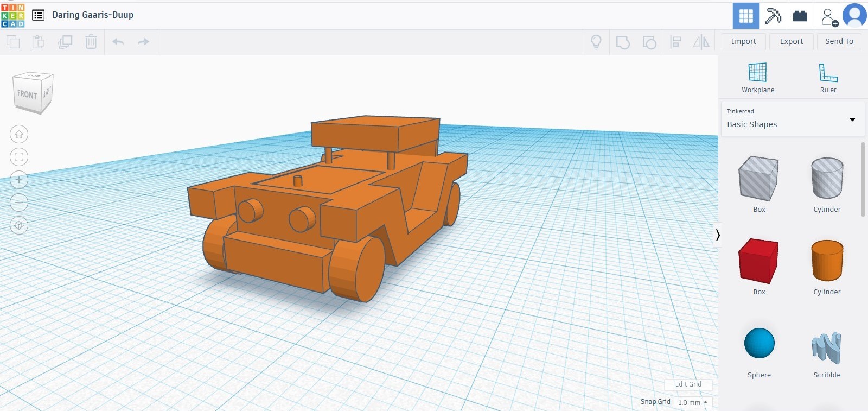Click the design name Daring Gaaris-Duup

pos(93,15)
